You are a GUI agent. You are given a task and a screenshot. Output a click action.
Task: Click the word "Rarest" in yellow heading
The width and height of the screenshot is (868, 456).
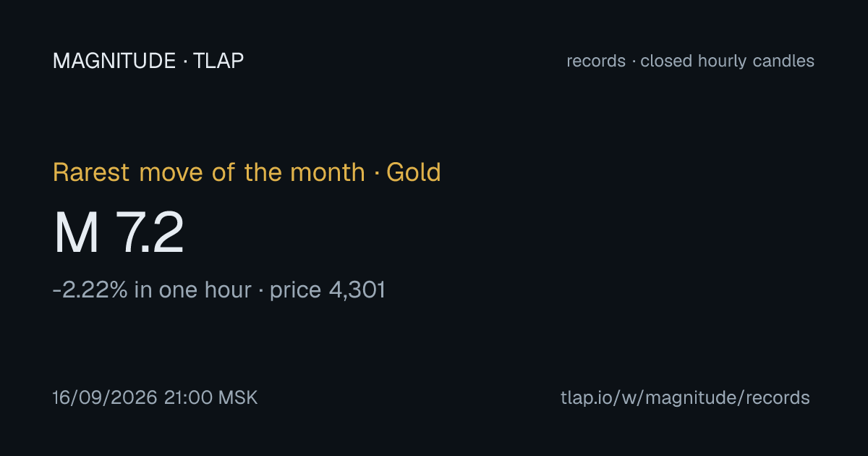click(x=92, y=172)
